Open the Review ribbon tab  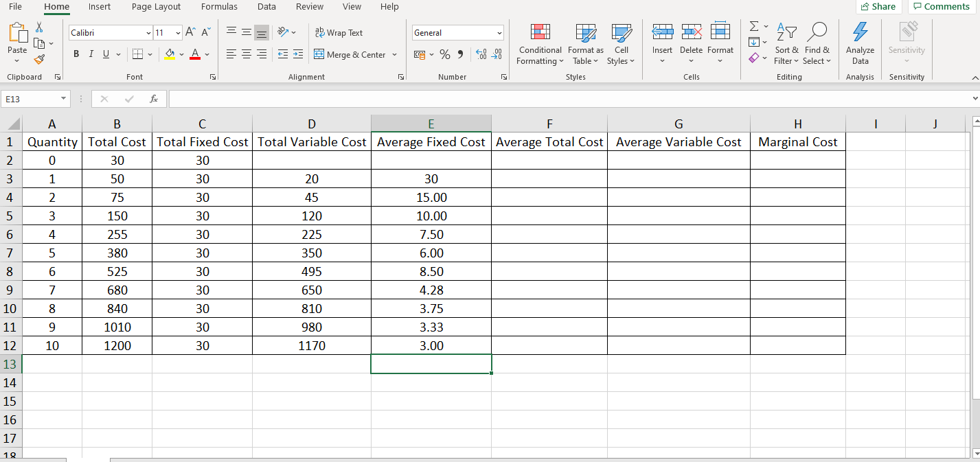pyautogui.click(x=309, y=7)
